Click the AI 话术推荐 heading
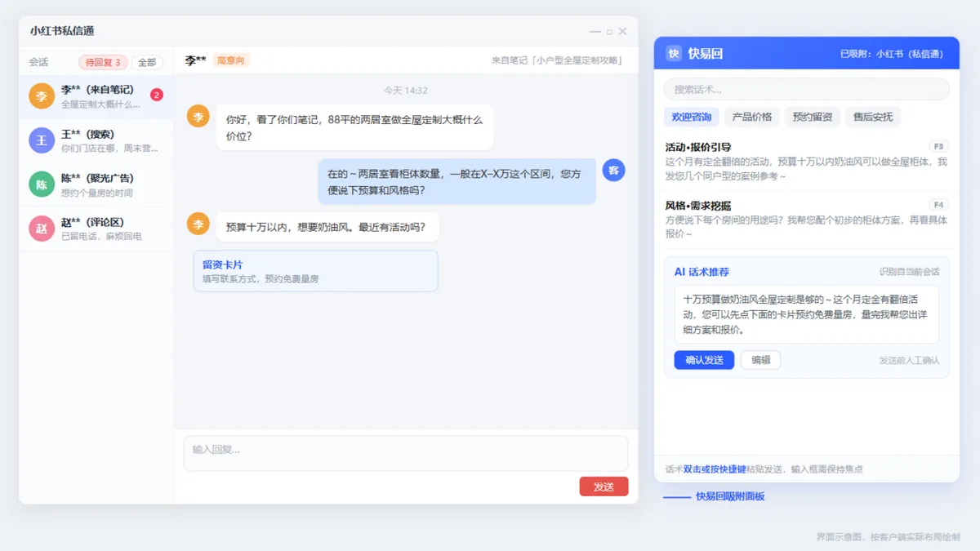 pos(702,272)
